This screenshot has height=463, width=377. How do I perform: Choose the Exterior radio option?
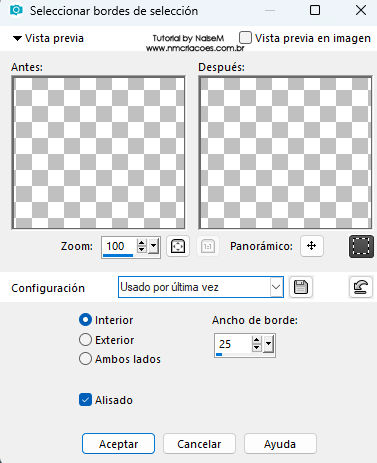pos(85,340)
